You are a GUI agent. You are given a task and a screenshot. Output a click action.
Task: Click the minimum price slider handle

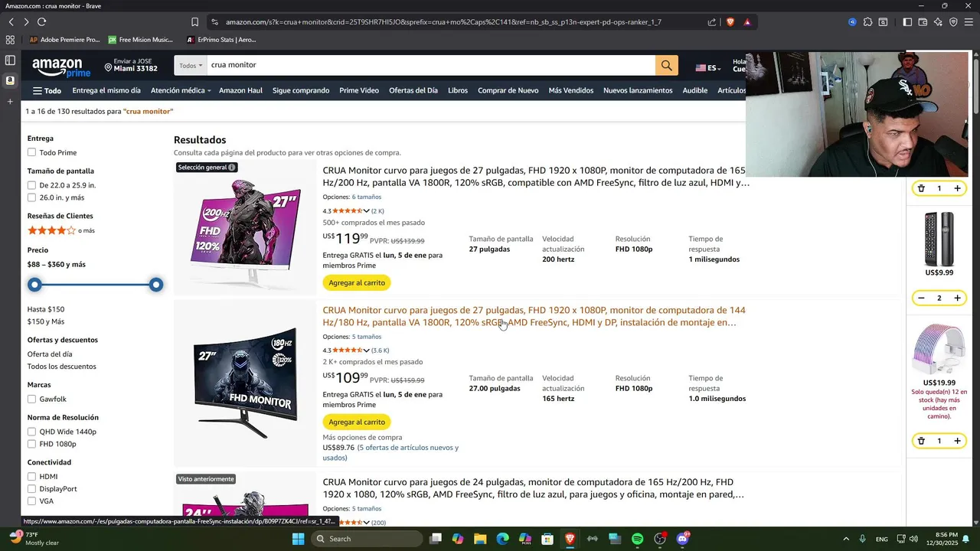34,285
